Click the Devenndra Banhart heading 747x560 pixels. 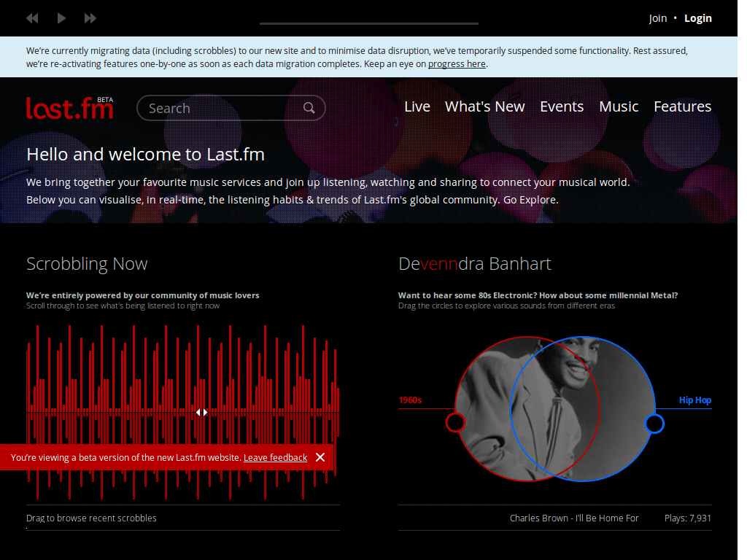point(474,264)
